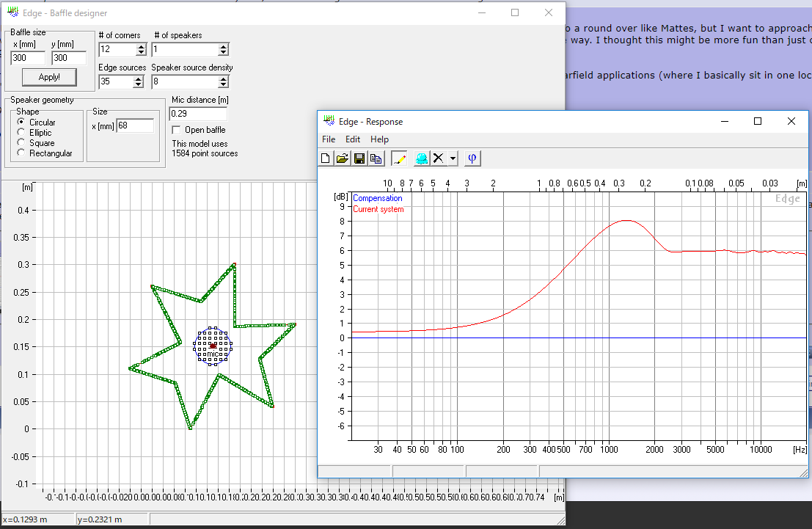The height and width of the screenshot is (529, 812).
Task: Close the Edge Response window
Action: point(791,121)
